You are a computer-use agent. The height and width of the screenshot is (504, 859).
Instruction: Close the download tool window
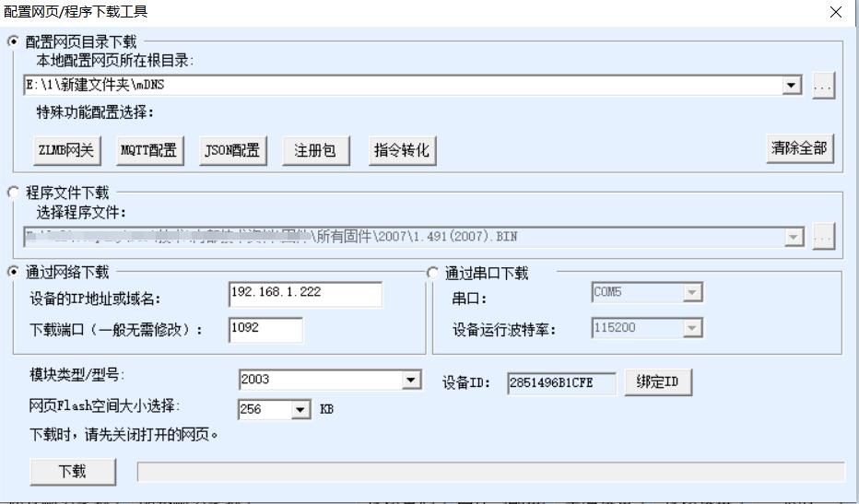tap(835, 12)
